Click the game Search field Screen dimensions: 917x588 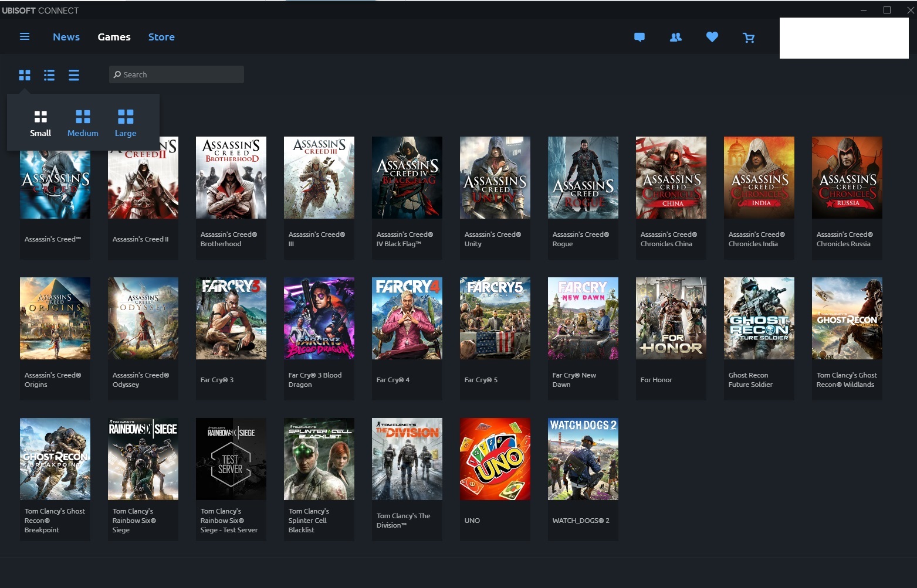177,74
